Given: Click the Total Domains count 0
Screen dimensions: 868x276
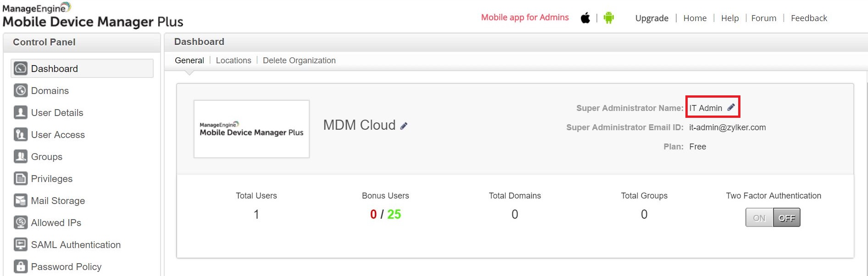Looking at the screenshot, I should pos(515,214).
